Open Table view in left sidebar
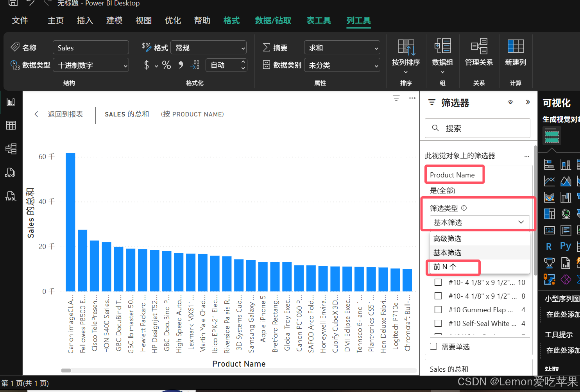The height and width of the screenshot is (392, 580). [x=11, y=125]
